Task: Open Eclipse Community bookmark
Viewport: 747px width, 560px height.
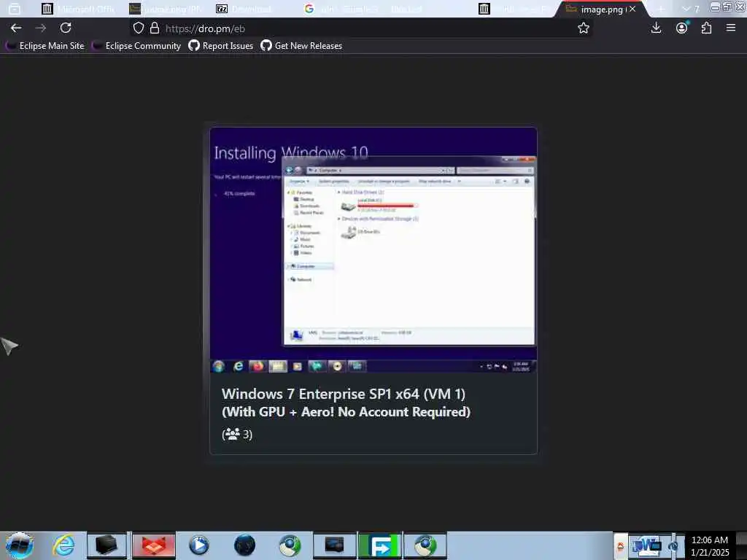Action: [x=136, y=46]
